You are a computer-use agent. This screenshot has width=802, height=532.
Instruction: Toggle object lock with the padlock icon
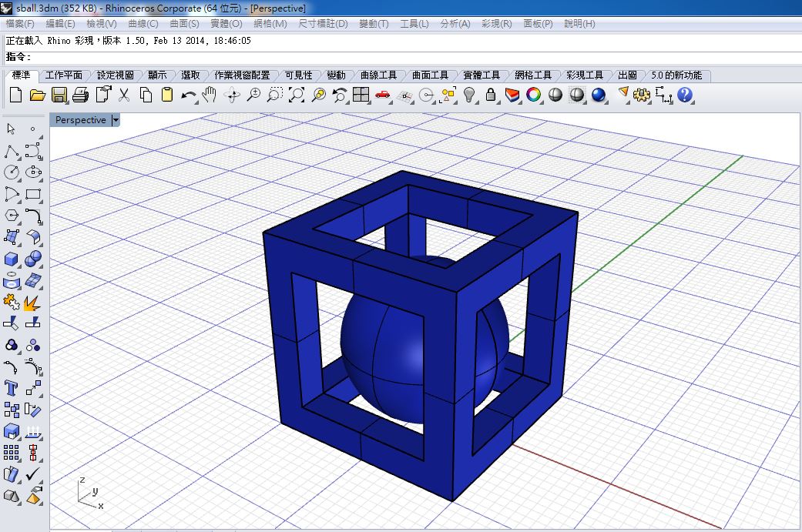pyautogui.click(x=491, y=95)
